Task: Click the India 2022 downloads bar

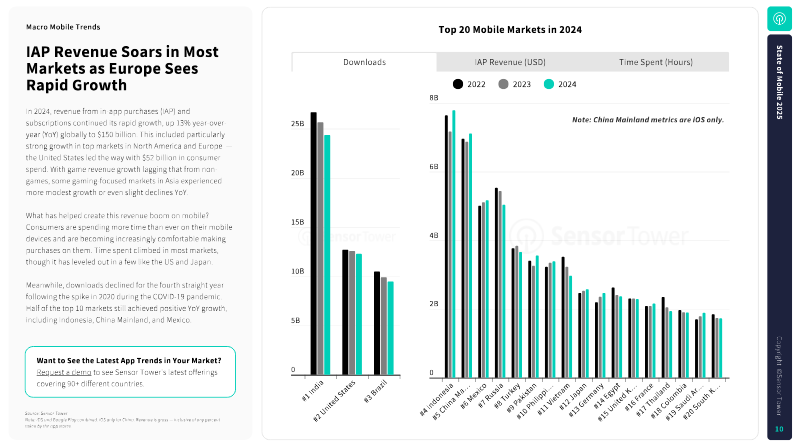Action: point(314,243)
